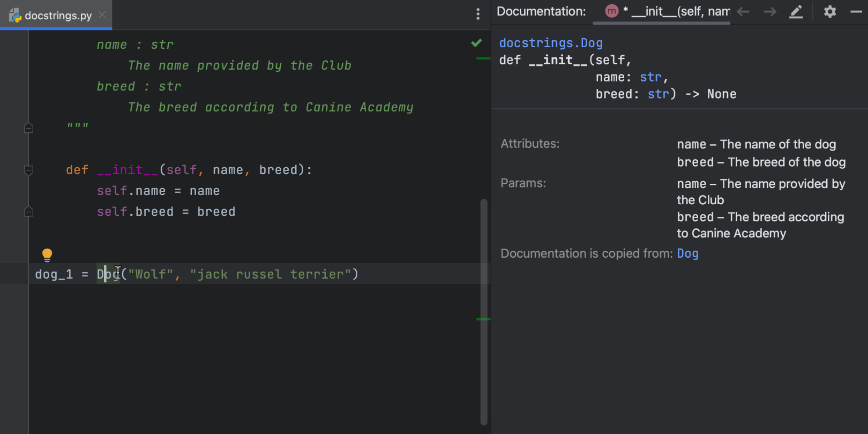Click the yellow intention lightbulb icon

pyautogui.click(x=47, y=255)
